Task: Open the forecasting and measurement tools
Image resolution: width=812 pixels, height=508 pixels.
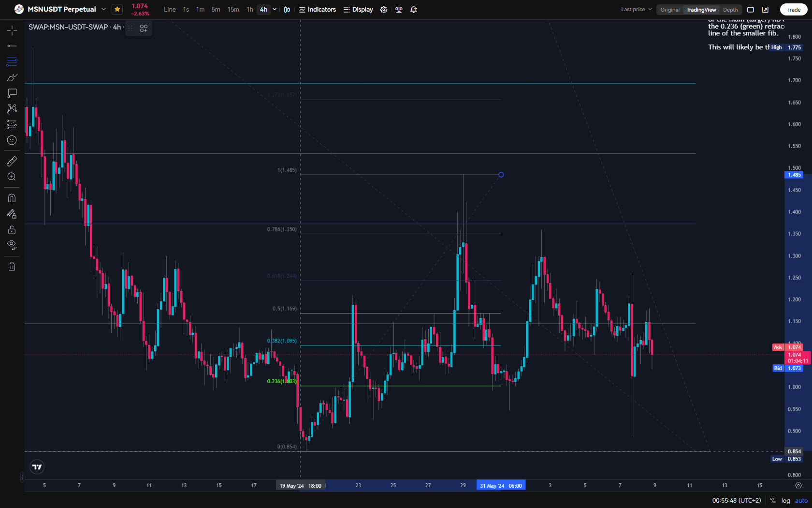Action: click(12, 124)
